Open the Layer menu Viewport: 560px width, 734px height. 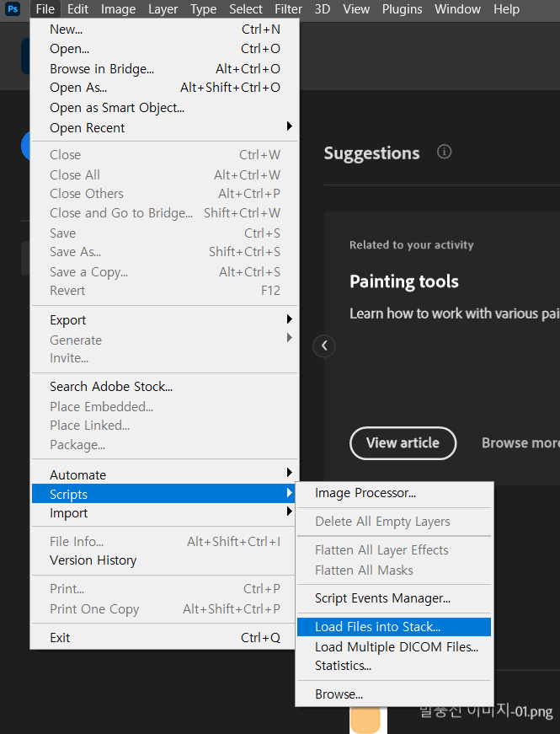(163, 9)
